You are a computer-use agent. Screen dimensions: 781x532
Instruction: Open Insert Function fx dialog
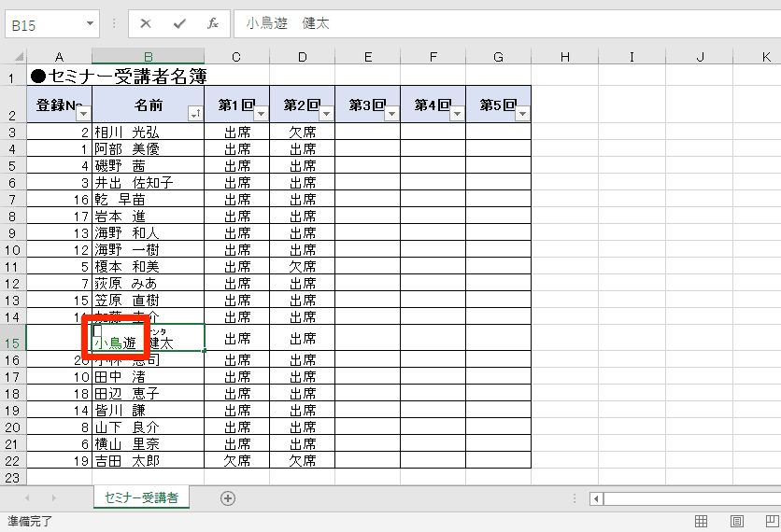212,23
